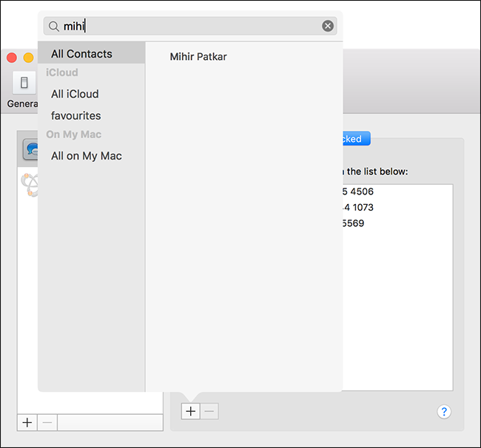Click into the search field containing 'mihi'

[190, 26]
